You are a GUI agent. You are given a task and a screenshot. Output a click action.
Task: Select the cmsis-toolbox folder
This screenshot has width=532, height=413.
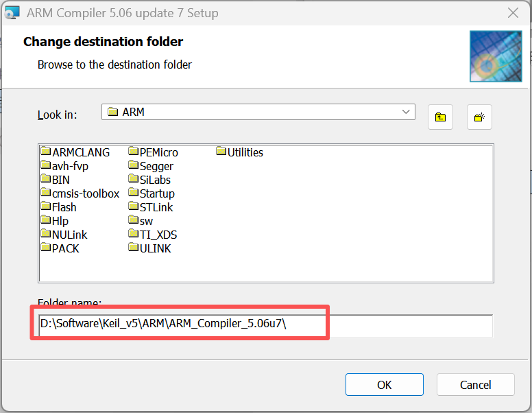(x=80, y=193)
